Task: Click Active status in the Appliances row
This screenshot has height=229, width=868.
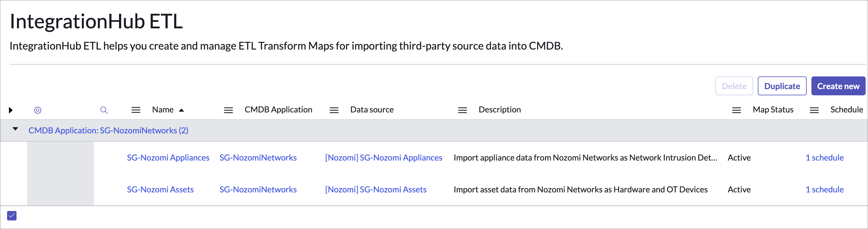Action: pyautogui.click(x=739, y=158)
